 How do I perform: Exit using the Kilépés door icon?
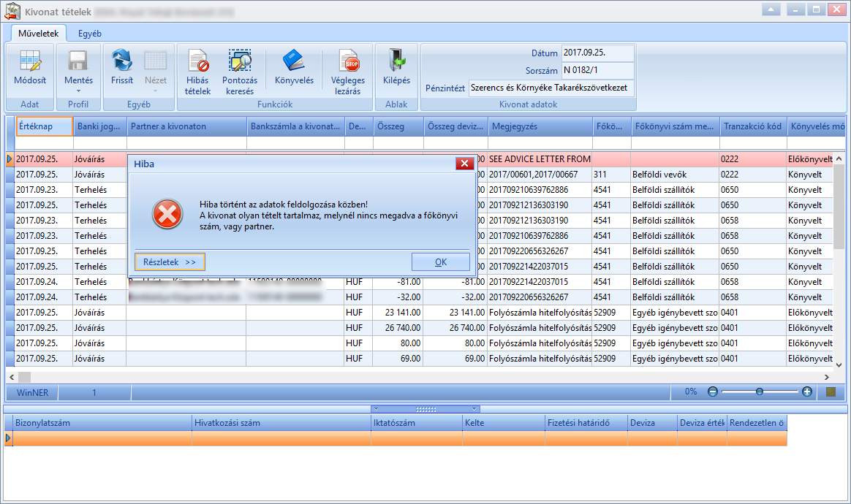click(x=396, y=61)
